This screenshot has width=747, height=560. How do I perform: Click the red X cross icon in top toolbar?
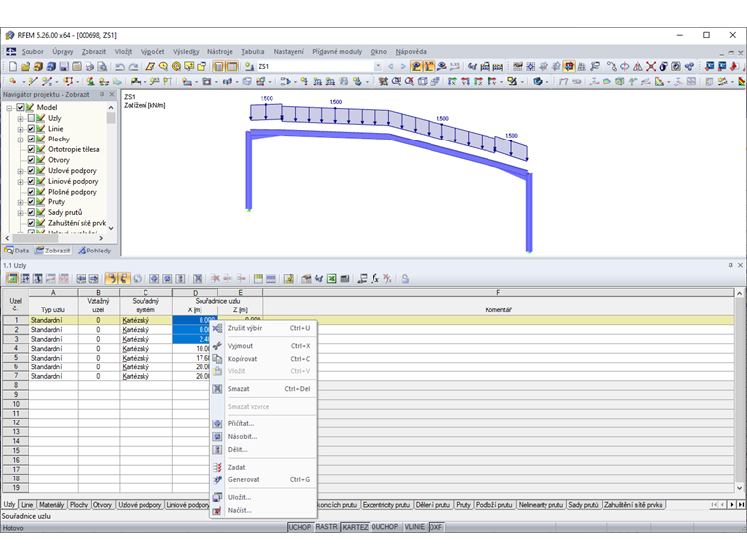pyautogui.click(x=651, y=66)
